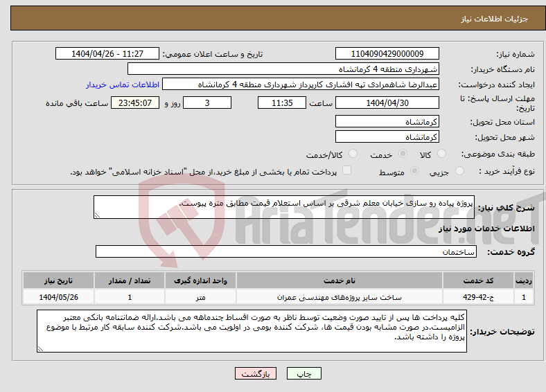This screenshot has height=392, width=546.
Task: Click remaining time field 23:45:07
Action: [x=135, y=103]
